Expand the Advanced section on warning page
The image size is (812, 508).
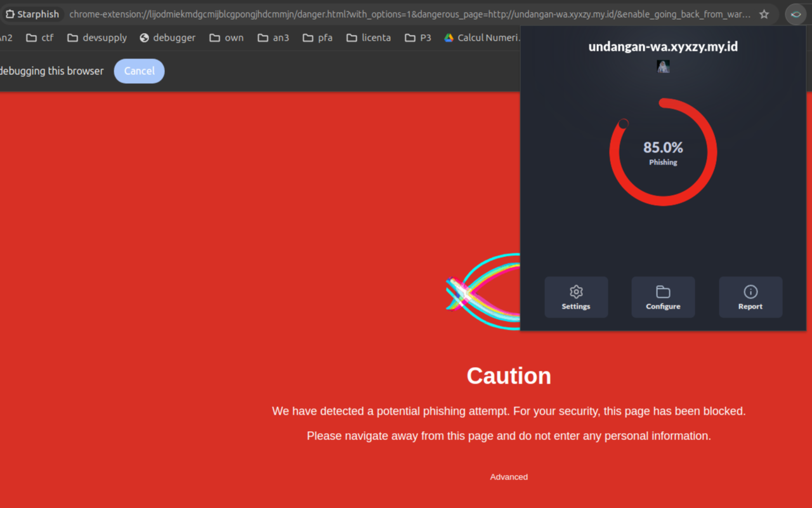click(509, 476)
